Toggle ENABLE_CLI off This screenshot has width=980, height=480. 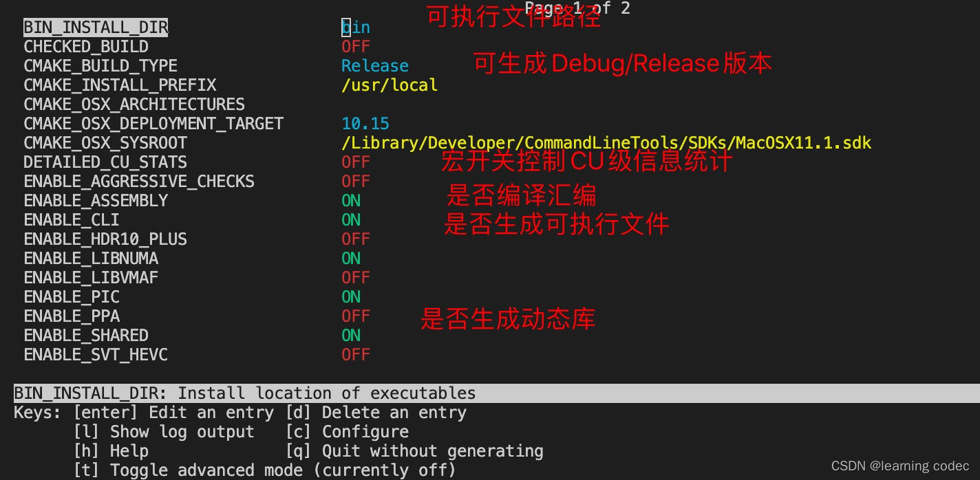350,219
